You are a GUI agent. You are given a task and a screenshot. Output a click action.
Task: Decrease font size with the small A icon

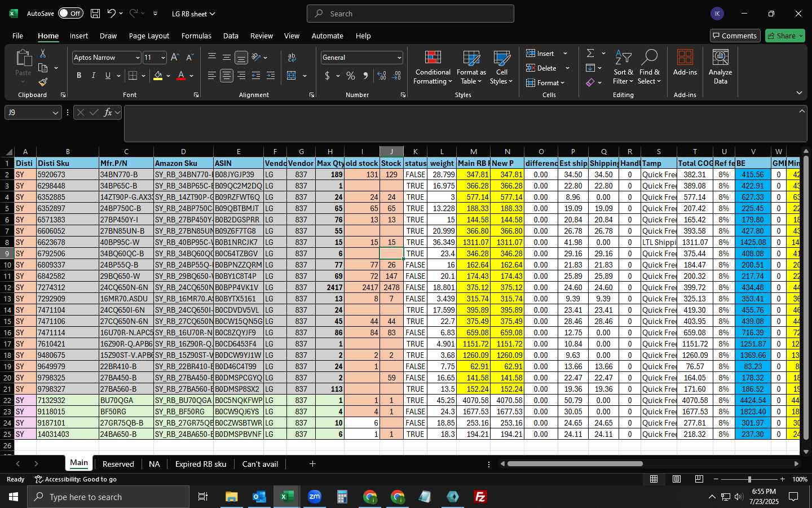tap(189, 58)
